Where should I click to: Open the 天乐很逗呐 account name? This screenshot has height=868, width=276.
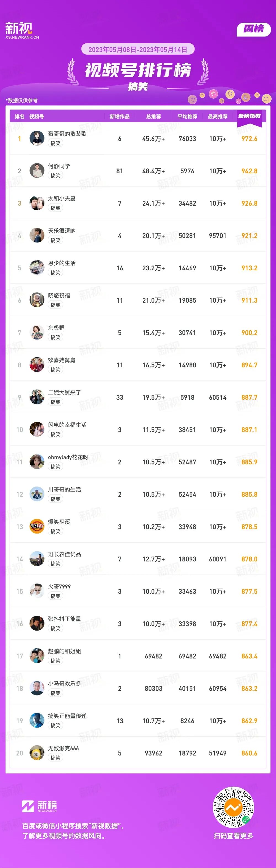pos(62,231)
